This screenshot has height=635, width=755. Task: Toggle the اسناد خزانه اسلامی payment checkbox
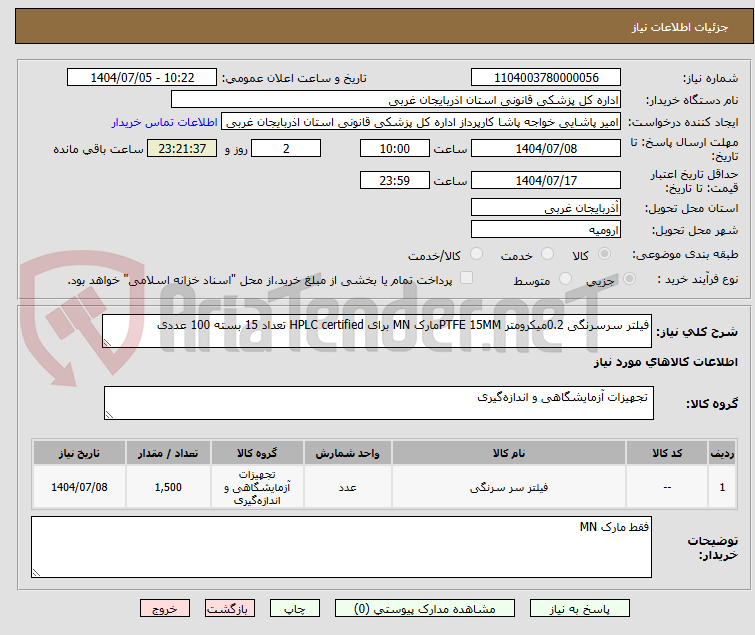click(x=466, y=278)
